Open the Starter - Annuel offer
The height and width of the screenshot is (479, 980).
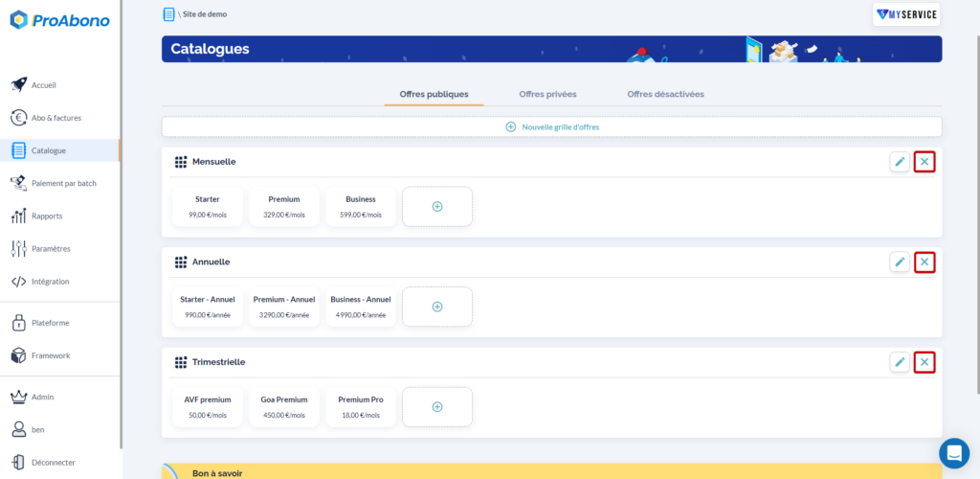click(208, 307)
